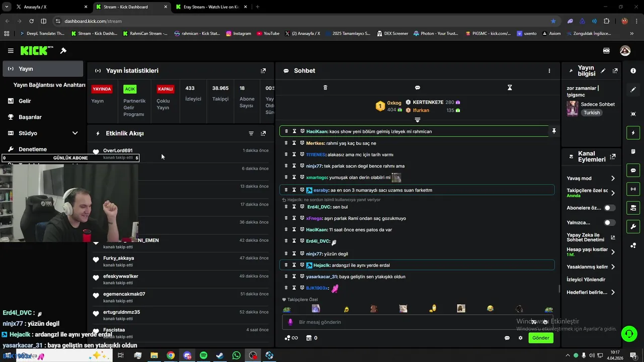Screen dimensions: 644x362
Task: Click the hourglass icon in chat toolbar
Action: click(510, 87)
